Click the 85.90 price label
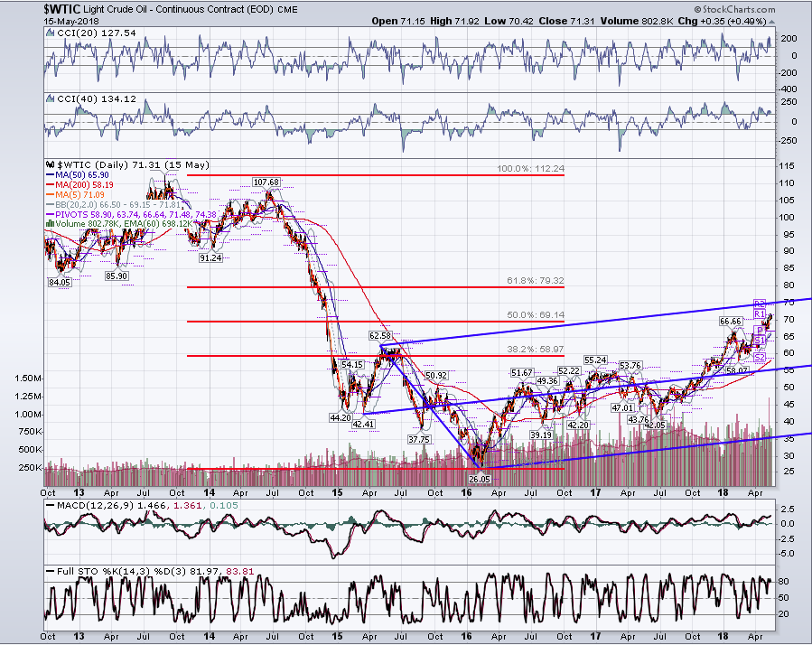 click(x=117, y=276)
